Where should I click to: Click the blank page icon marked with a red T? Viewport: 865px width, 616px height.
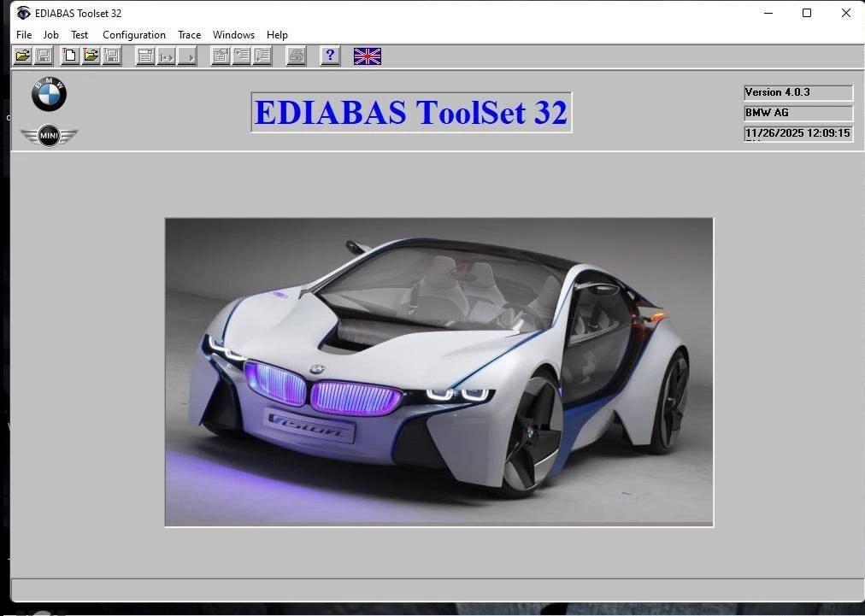(x=70, y=56)
